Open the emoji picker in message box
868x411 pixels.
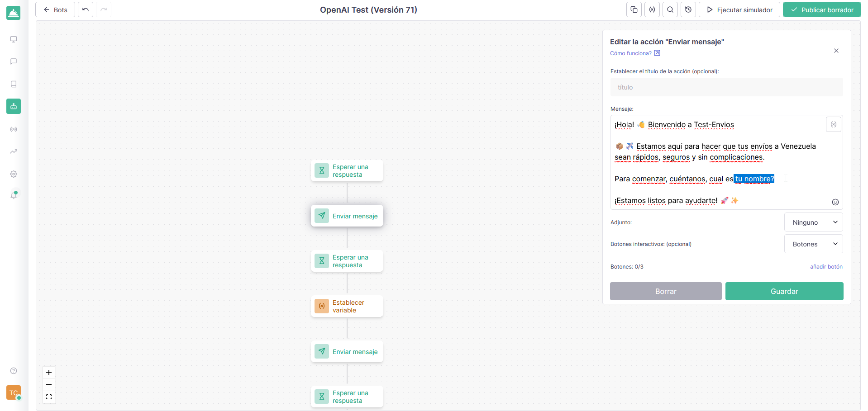coord(835,202)
